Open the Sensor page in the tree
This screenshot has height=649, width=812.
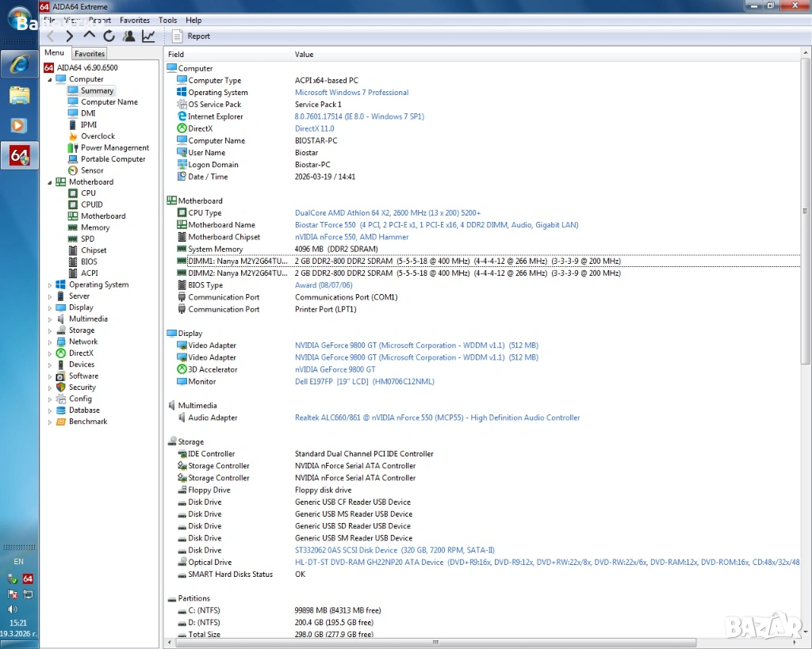tap(92, 170)
